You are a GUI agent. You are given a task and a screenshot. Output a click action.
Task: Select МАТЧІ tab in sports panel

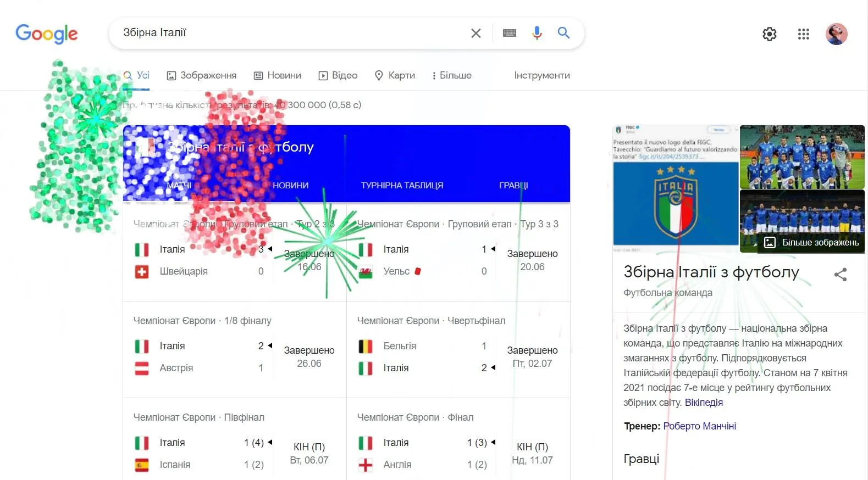click(x=179, y=185)
